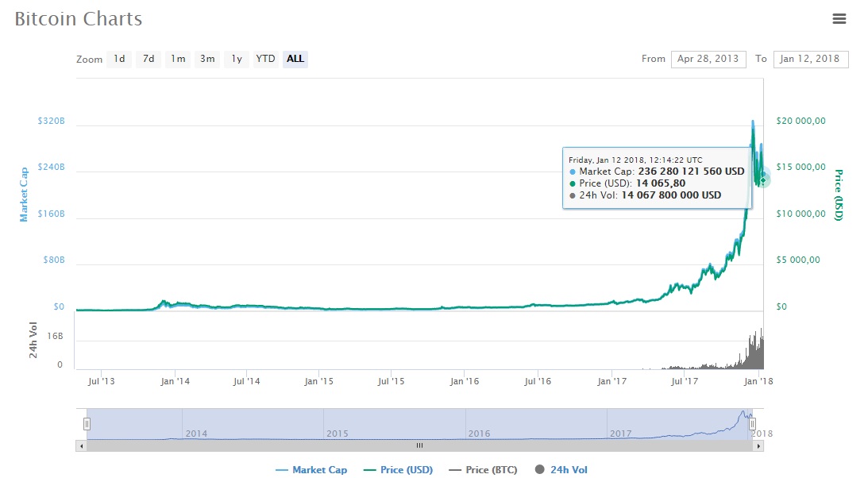
Task: Click the $5 000,00 price axis label
Action: tap(797, 260)
